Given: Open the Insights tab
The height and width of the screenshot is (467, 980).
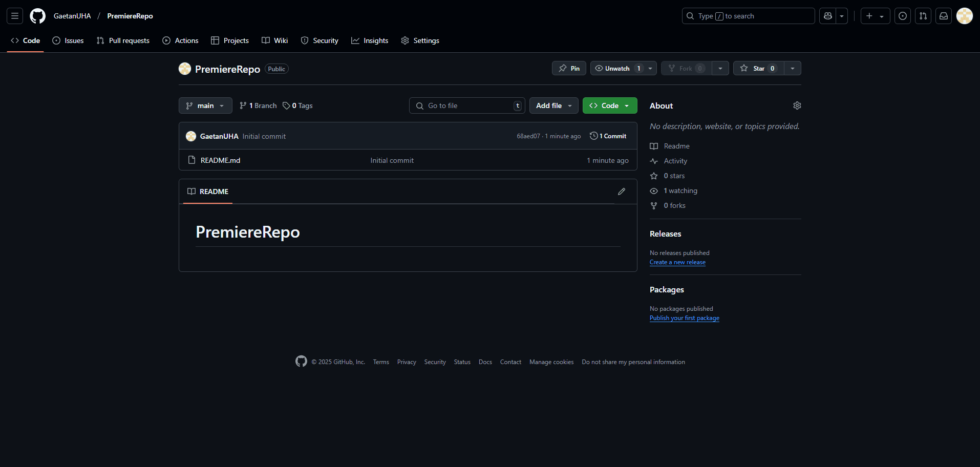Looking at the screenshot, I should point(370,40).
